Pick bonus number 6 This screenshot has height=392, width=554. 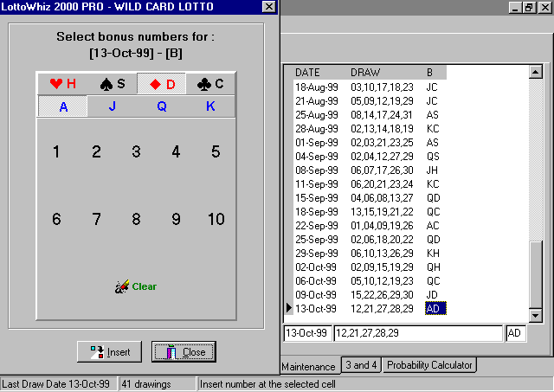pyautogui.click(x=56, y=219)
